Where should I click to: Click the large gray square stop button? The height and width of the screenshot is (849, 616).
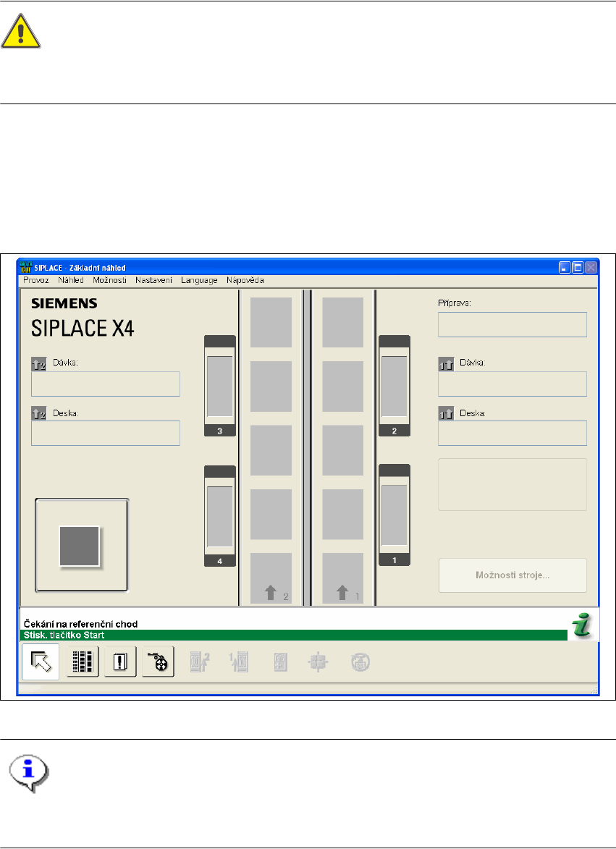(82, 545)
